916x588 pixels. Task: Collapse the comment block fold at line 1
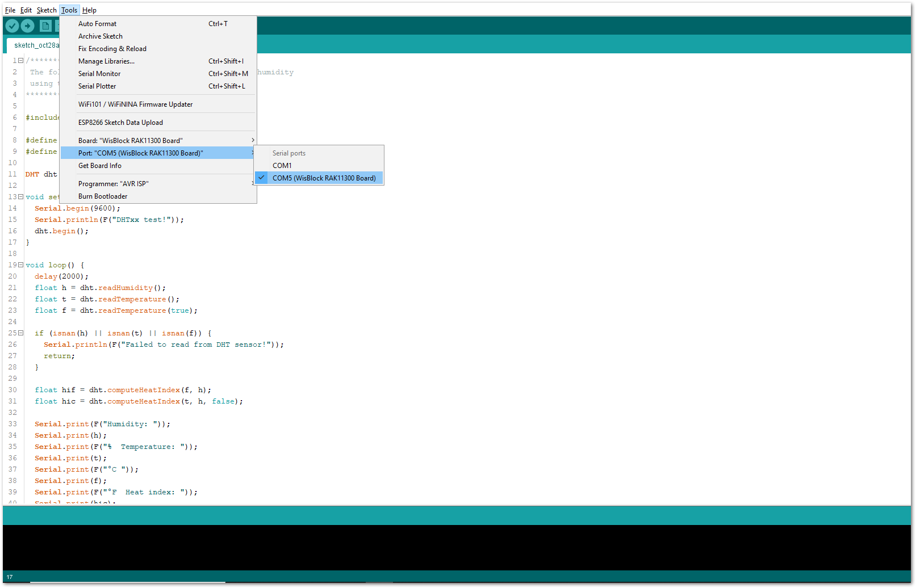(x=20, y=61)
